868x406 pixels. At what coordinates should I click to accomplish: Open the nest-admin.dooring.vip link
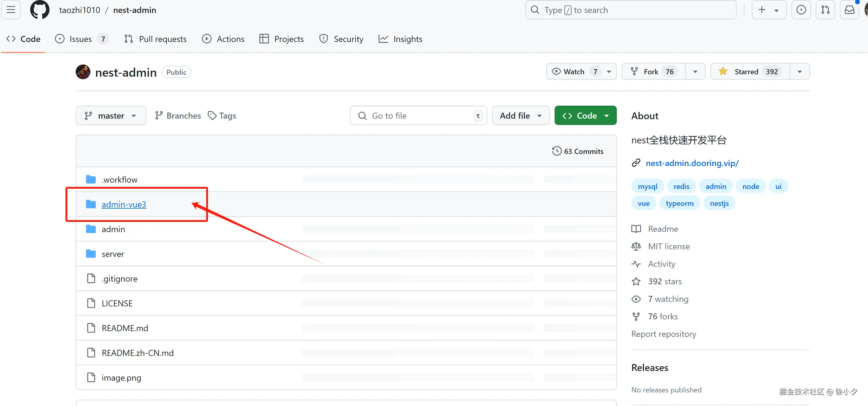click(692, 163)
